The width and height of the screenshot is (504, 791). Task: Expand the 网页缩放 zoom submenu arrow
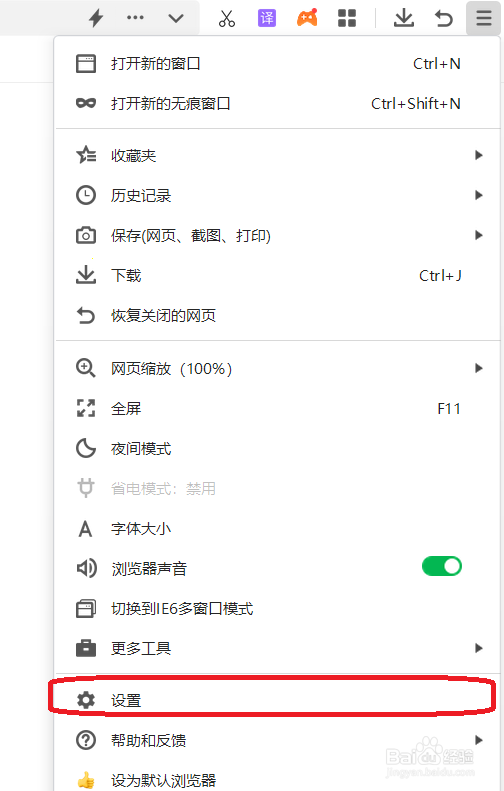pos(479,368)
